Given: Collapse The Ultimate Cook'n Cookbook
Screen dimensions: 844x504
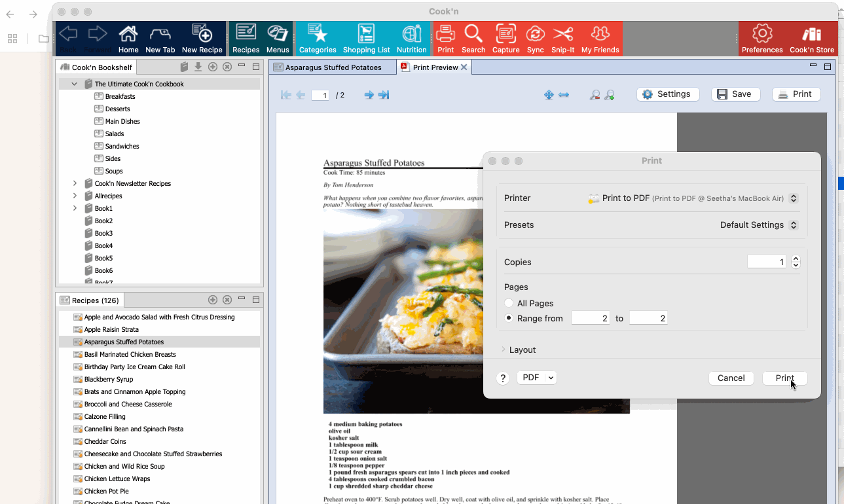Looking at the screenshot, I should (75, 84).
